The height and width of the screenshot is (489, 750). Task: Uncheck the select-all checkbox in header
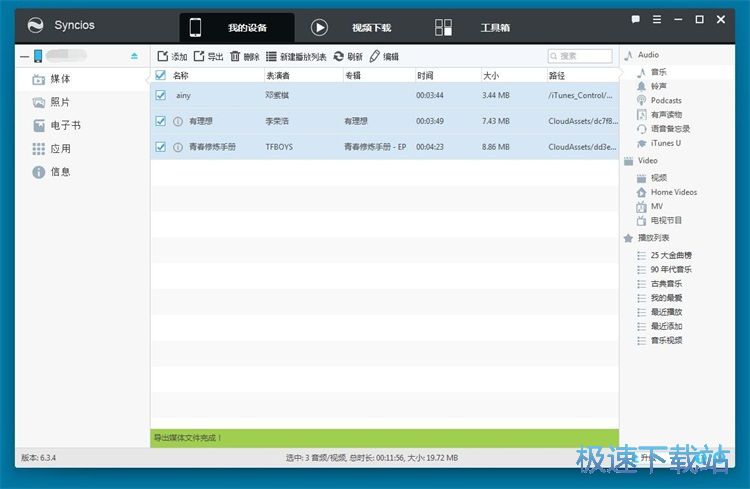(160, 75)
